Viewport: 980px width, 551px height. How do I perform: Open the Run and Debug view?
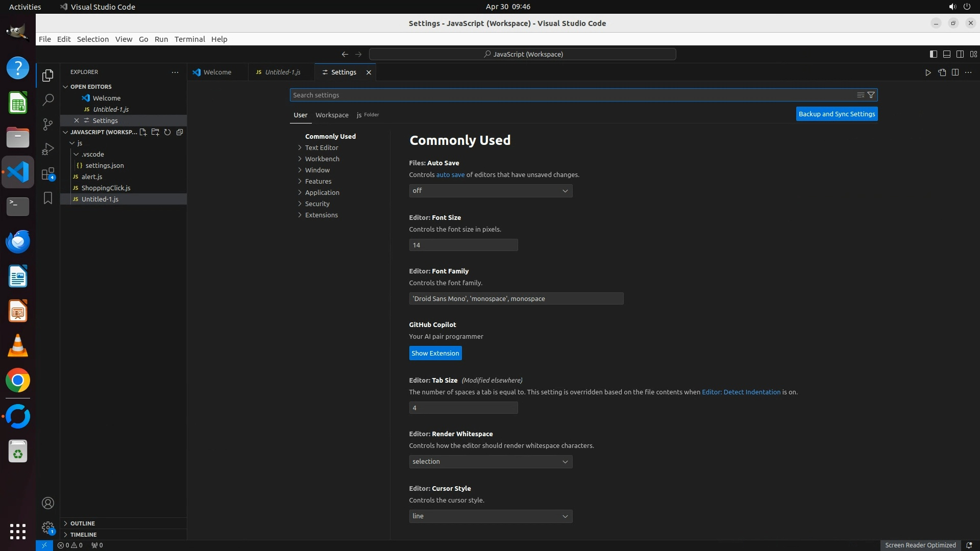click(48, 148)
